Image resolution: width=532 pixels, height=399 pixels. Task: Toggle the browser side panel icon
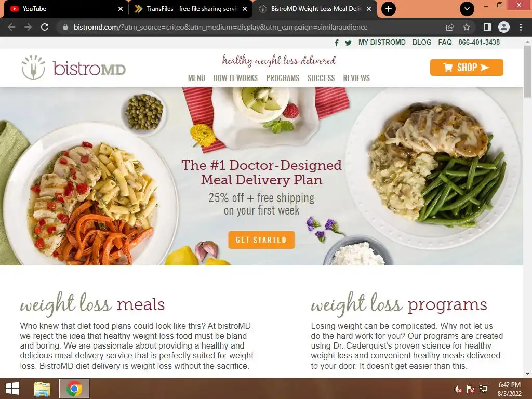[487, 27]
